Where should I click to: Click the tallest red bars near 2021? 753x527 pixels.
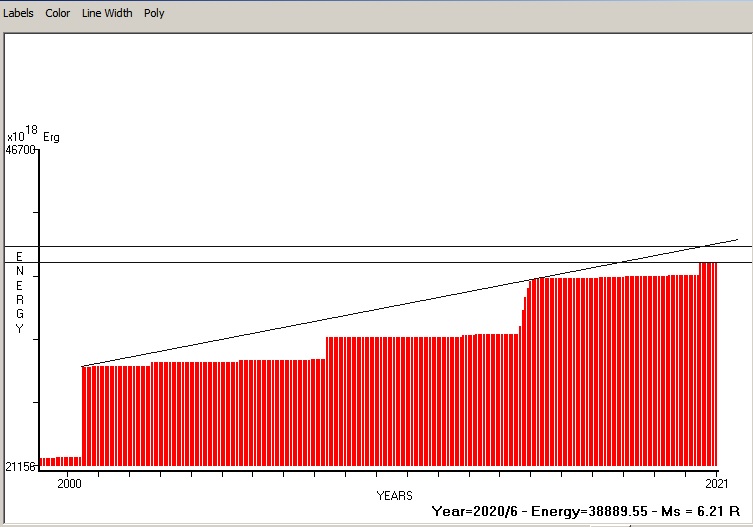[x=708, y=360]
